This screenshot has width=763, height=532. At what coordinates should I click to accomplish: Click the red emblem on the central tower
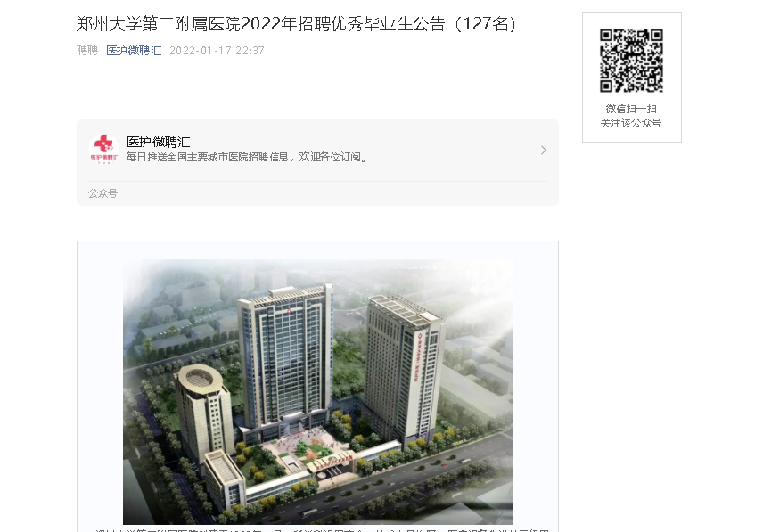click(x=289, y=310)
